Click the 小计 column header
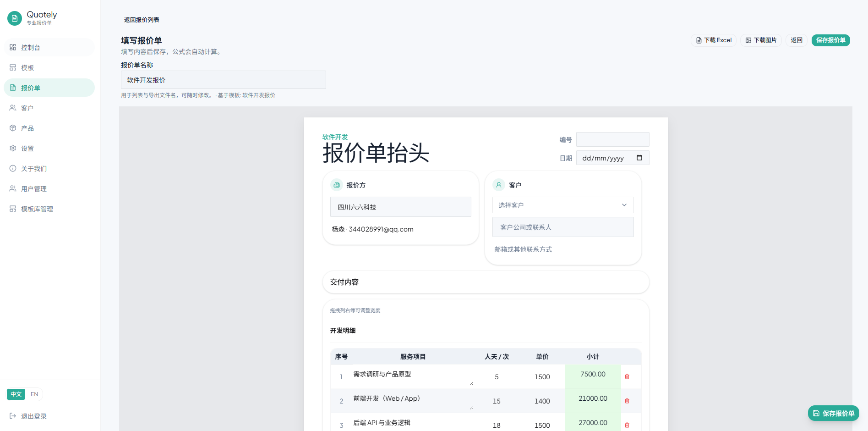The height and width of the screenshot is (431, 868). click(593, 356)
